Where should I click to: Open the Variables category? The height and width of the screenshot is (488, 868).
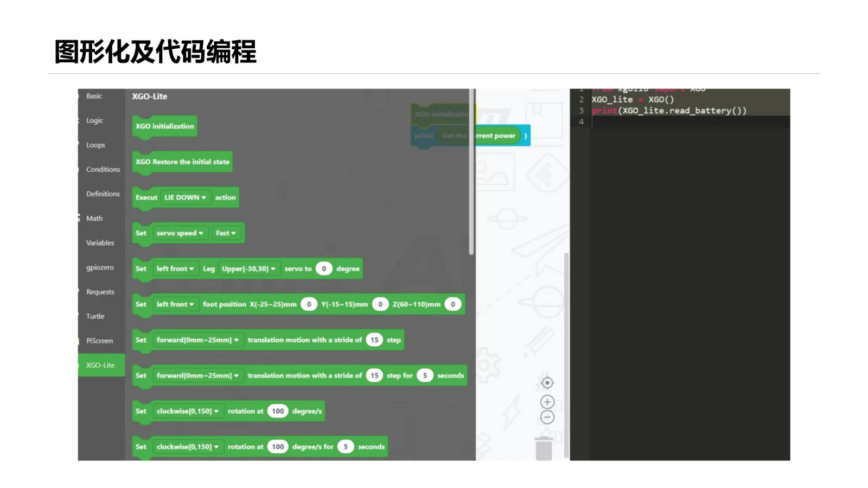(x=100, y=243)
